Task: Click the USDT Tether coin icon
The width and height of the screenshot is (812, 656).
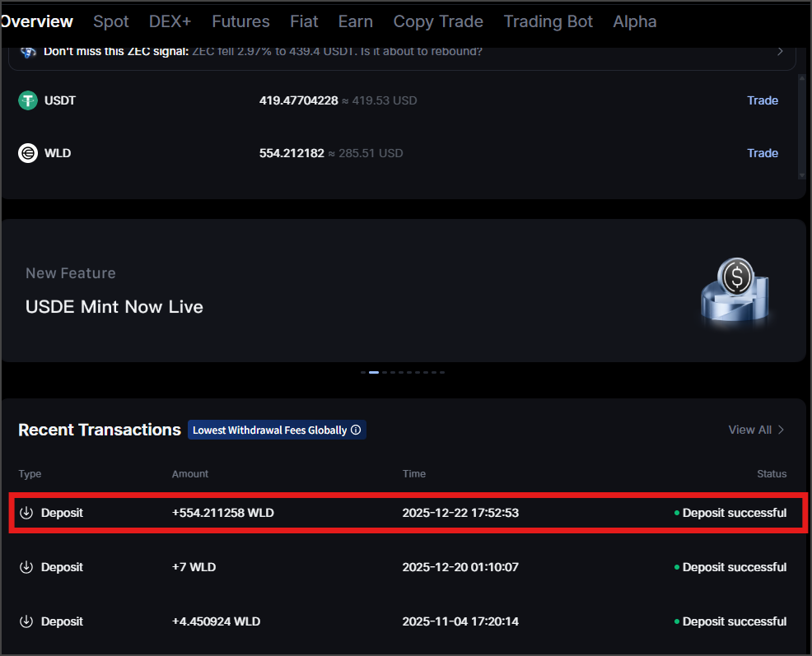Action: click(28, 100)
